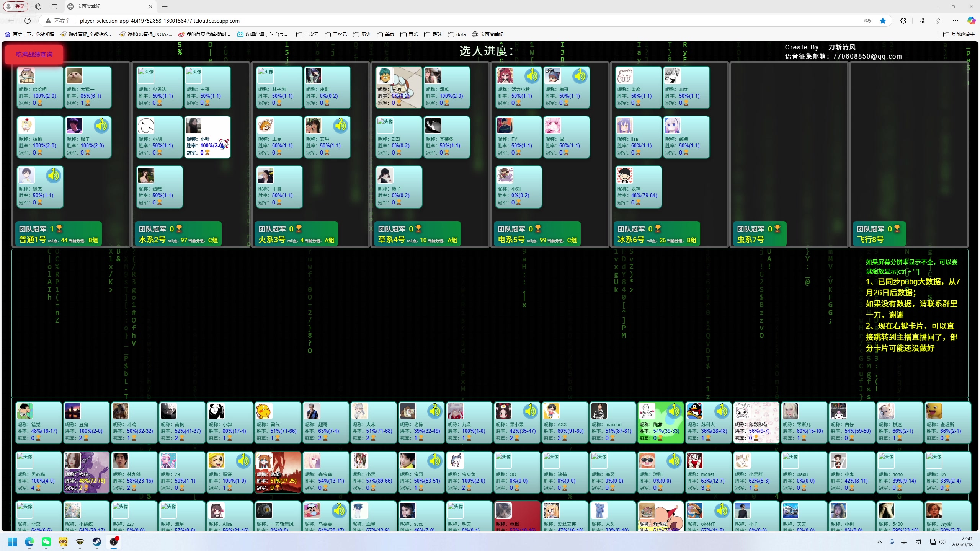Open the 历史 bookmarks folder
The height and width of the screenshot is (551, 980).
tap(362, 34)
